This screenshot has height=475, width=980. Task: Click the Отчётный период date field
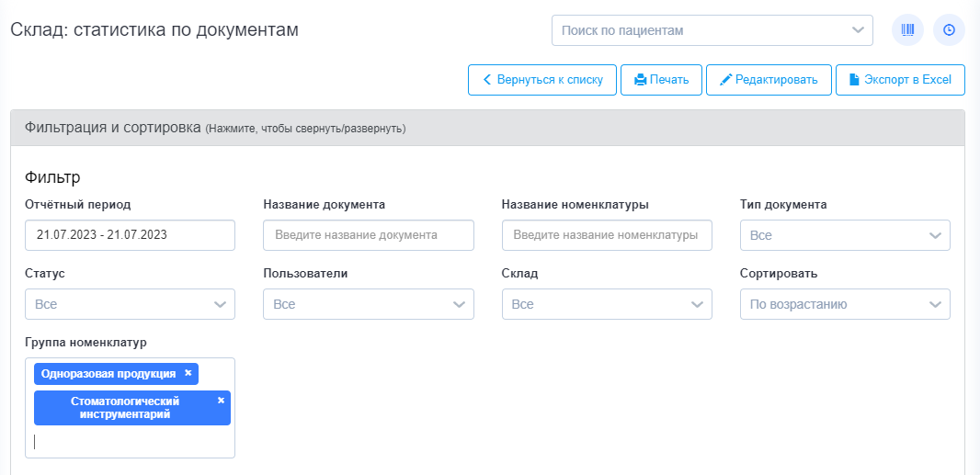pos(130,235)
